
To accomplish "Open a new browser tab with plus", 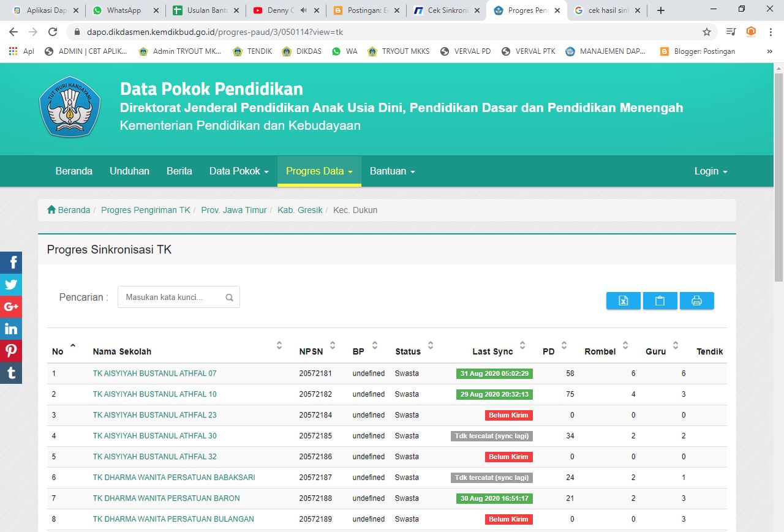I will (661, 10).
